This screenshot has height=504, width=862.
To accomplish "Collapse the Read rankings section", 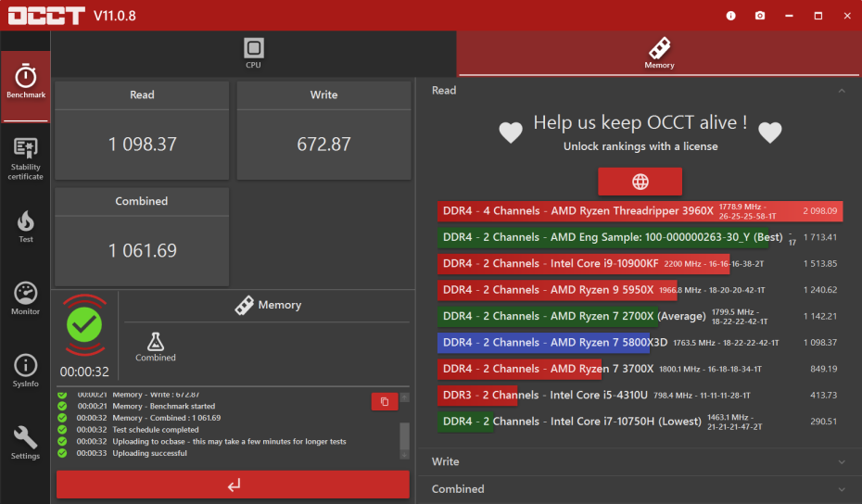I will coord(842,91).
